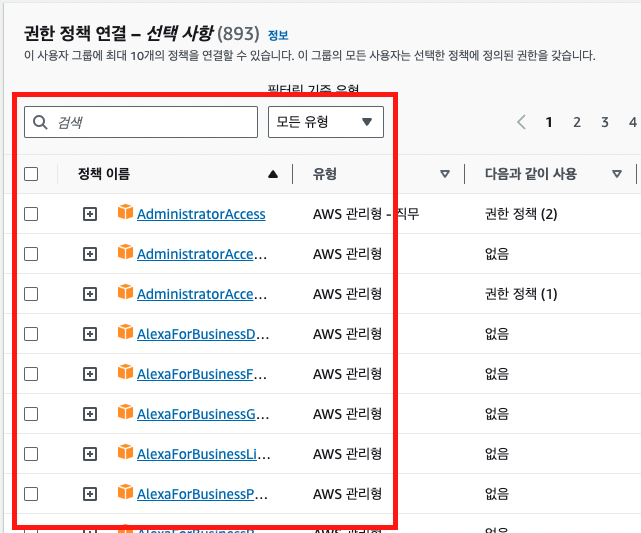
Task: Click the 다음과 같이 사용 column header
Action: tap(531, 174)
